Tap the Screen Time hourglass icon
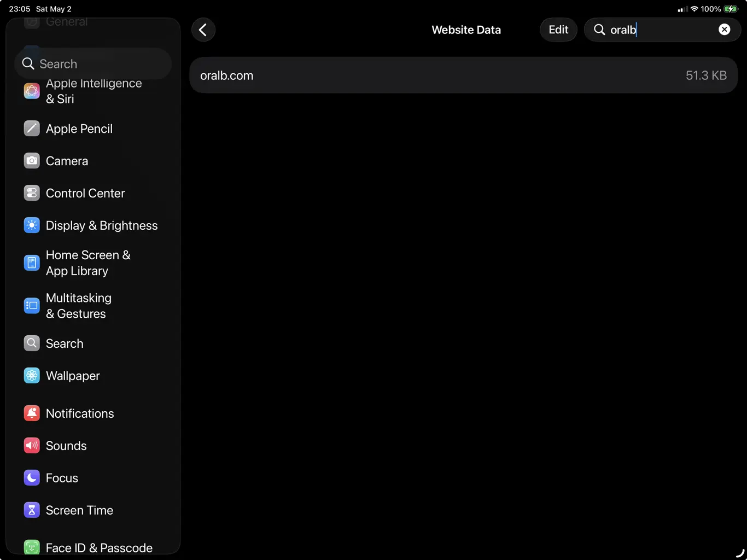 (32, 510)
